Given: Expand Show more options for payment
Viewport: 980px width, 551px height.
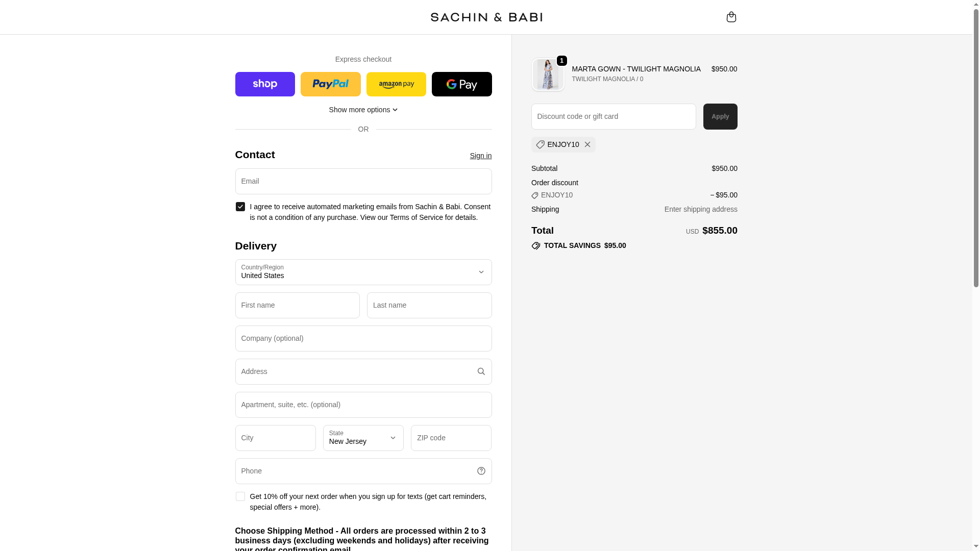Looking at the screenshot, I should click(x=363, y=110).
